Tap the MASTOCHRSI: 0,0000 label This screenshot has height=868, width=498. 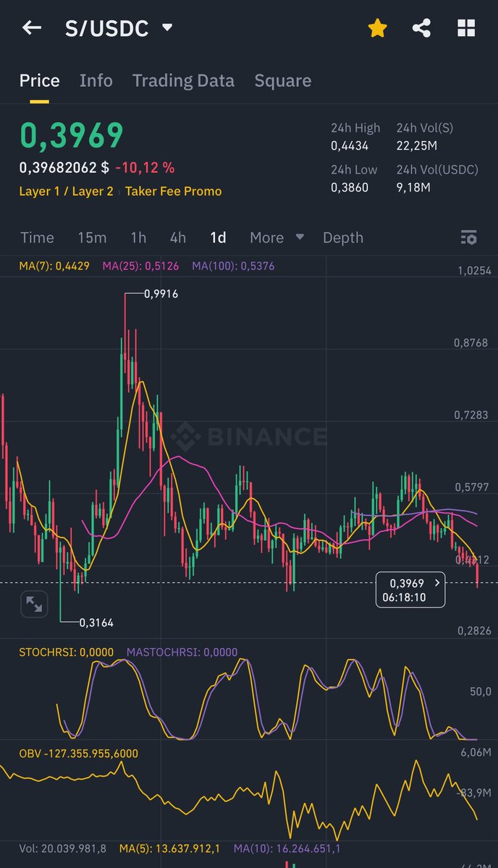[x=182, y=652]
